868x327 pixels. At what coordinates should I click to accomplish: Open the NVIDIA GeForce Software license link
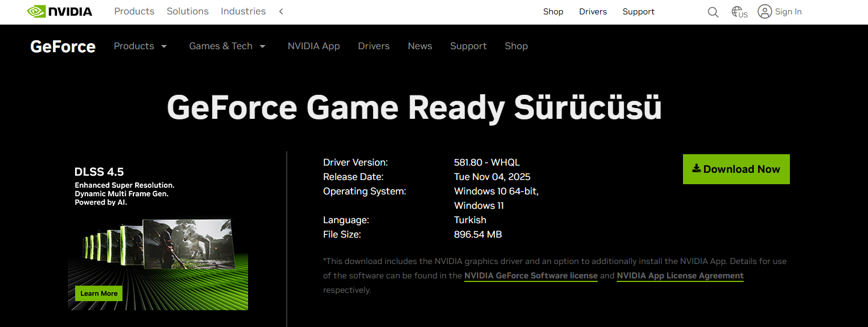(x=531, y=276)
